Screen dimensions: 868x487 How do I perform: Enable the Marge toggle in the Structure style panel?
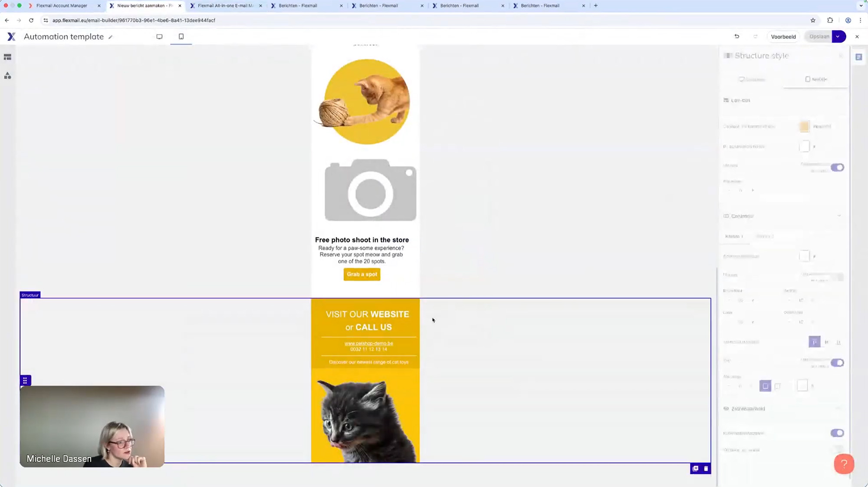[x=837, y=167]
